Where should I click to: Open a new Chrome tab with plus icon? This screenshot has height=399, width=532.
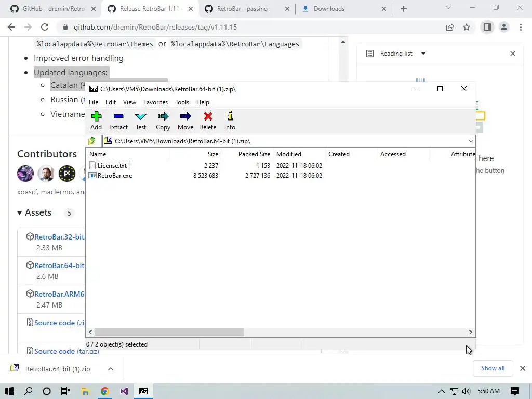(403, 9)
